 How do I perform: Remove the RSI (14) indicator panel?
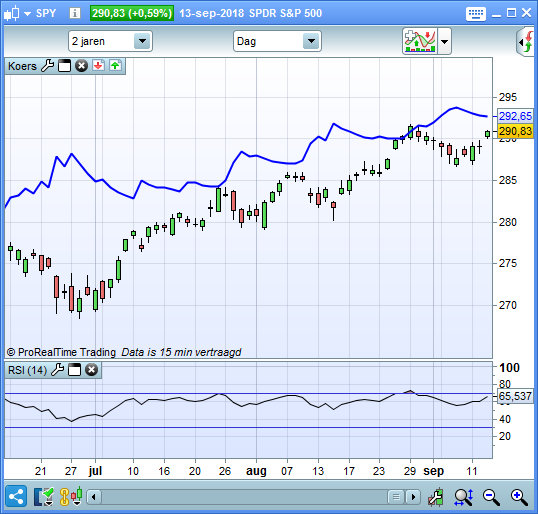point(92,370)
